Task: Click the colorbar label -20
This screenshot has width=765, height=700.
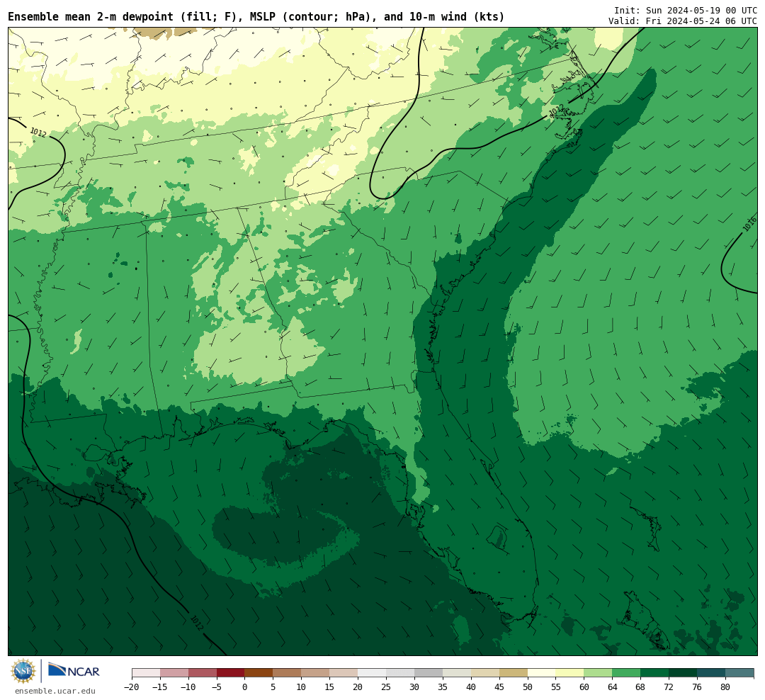Action: pos(132,687)
